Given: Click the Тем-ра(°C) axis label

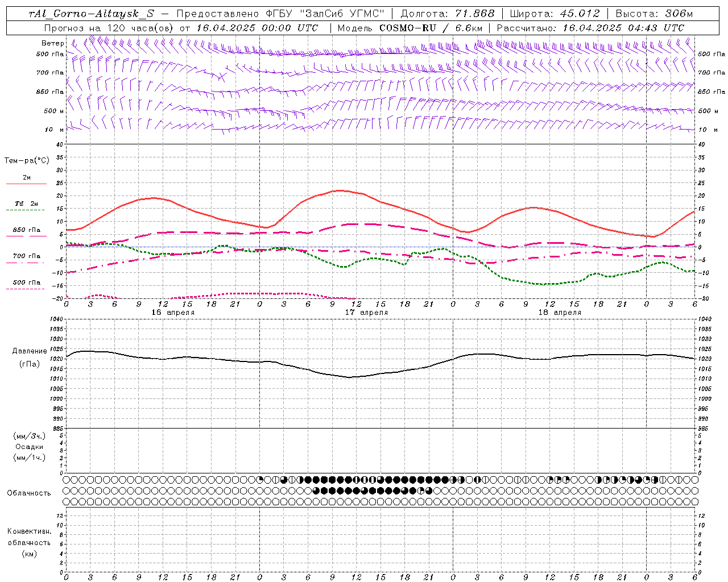Looking at the screenshot, I should click(x=27, y=161).
